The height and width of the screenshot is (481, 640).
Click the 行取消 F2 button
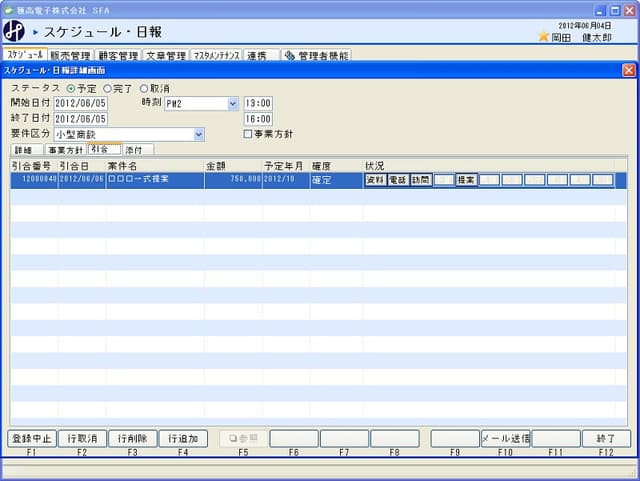point(82,439)
